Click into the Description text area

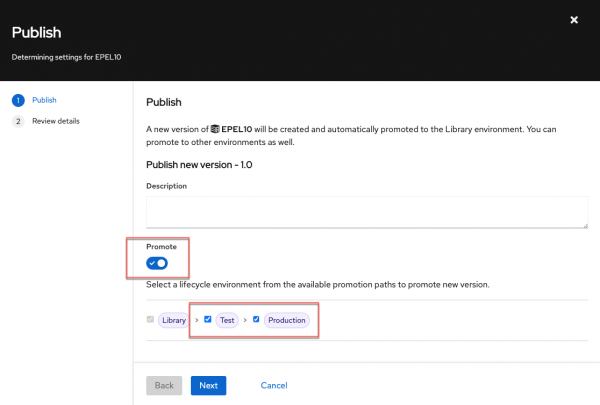pyautogui.click(x=367, y=212)
